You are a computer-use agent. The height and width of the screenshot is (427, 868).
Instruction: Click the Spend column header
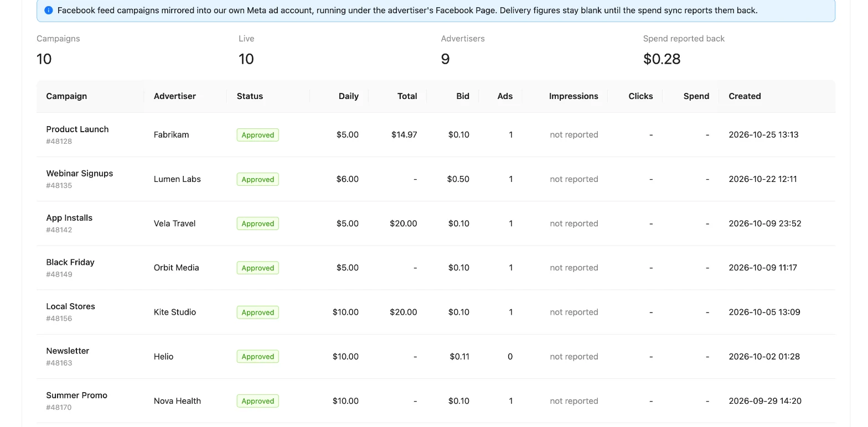tap(696, 96)
